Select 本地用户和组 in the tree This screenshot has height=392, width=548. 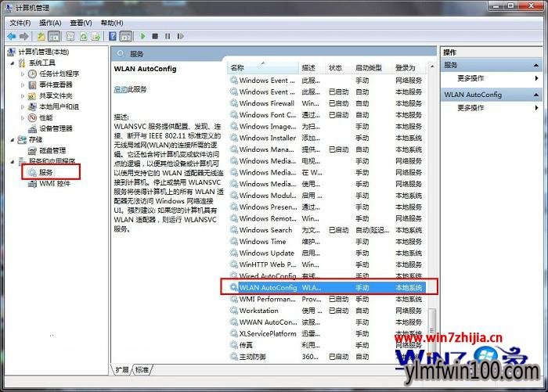(59, 106)
